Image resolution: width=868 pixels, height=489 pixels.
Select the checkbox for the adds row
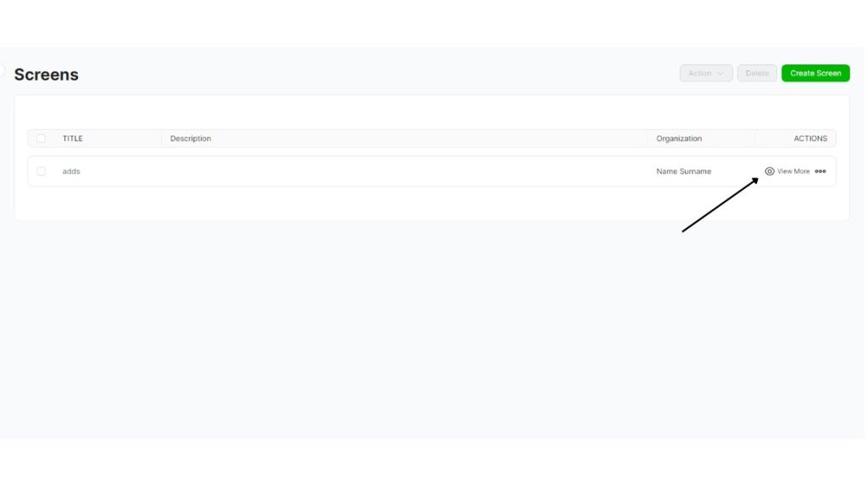coord(41,171)
